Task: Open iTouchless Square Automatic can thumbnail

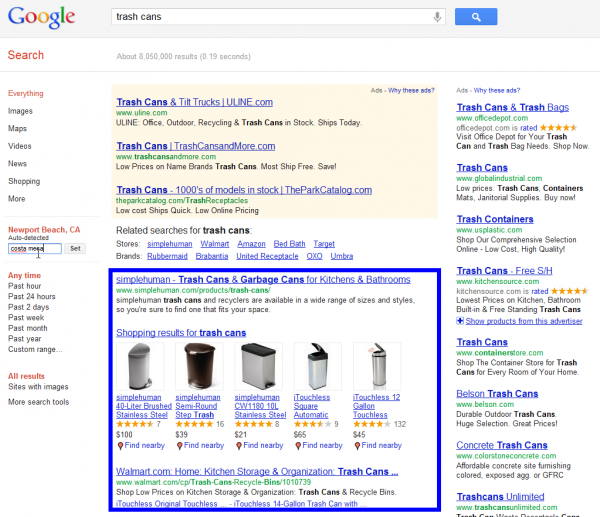Action: pos(318,366)
